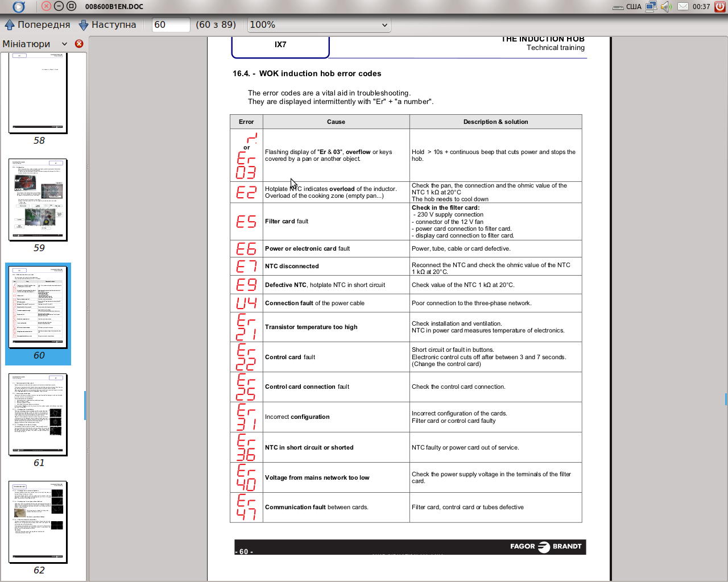Open the 100% zoom level dropdown
This screenshot has height=582, width=728.
coord(318,24)
